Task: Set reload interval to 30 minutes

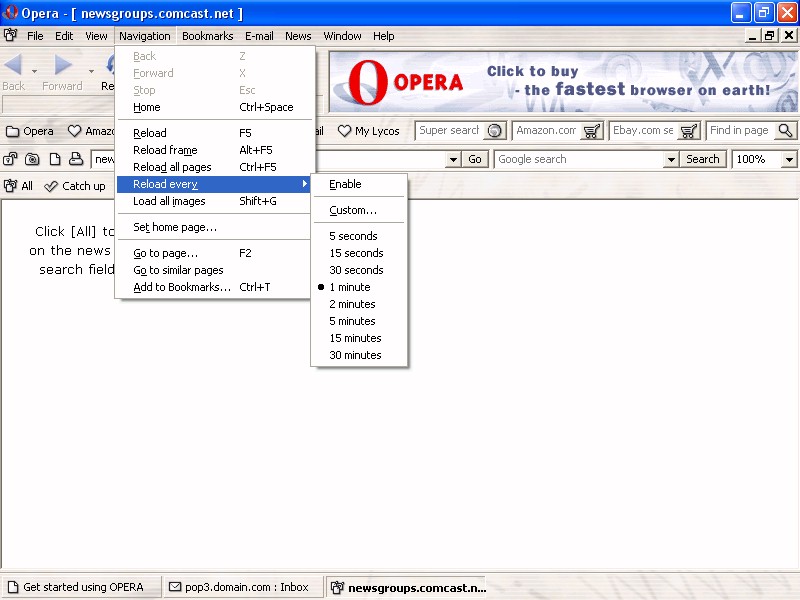Action: pyautogui.click(x=355, y=355)
